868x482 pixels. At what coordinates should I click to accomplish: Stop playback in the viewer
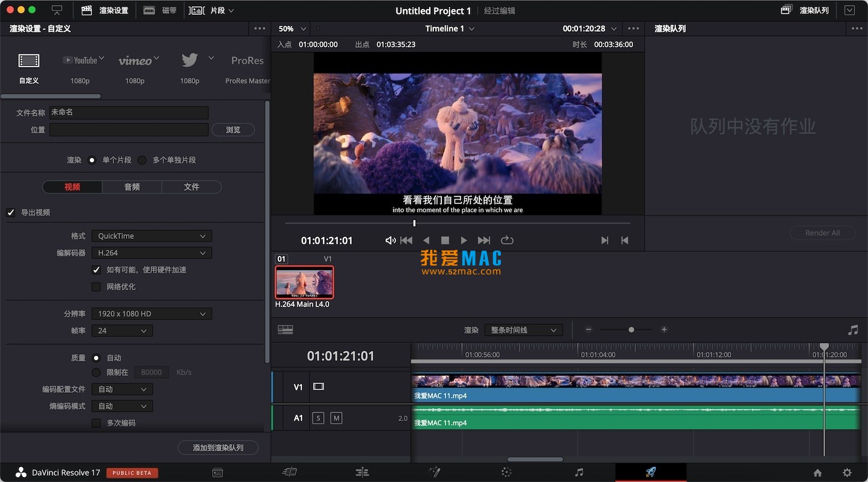tap(445, 240)
